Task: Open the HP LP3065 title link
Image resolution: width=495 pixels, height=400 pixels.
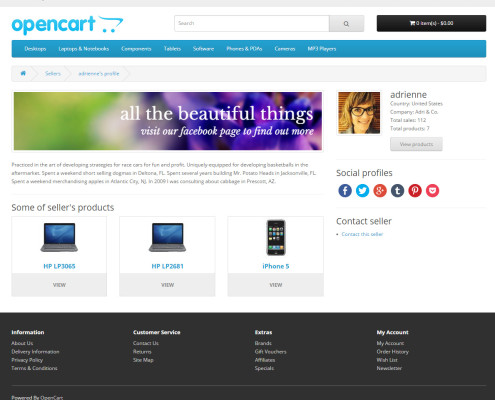Action: (x=59, y=266)
